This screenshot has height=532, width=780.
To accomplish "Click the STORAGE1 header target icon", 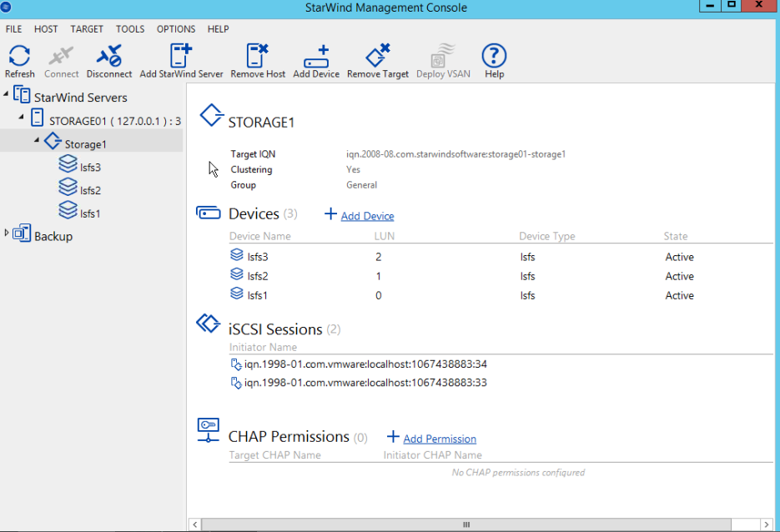I will [211, 115].
